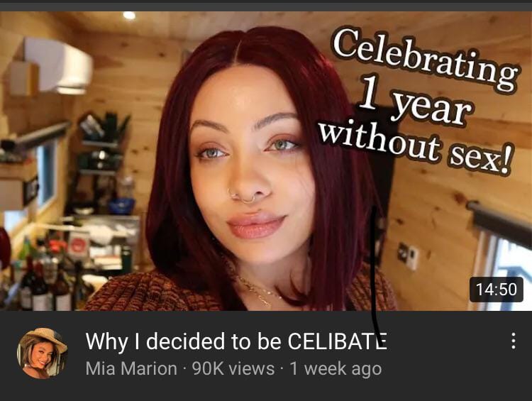The height and width of the screenshot is (401, 532).
Task: Click the white air conditioner in thumbnail
Action: tap(57, 66)
